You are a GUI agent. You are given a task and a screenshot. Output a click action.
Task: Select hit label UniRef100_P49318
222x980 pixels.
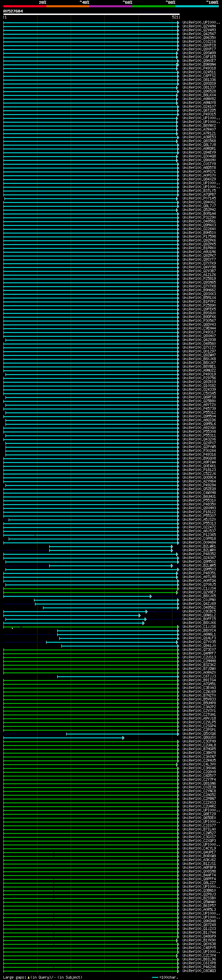point(199,68)
